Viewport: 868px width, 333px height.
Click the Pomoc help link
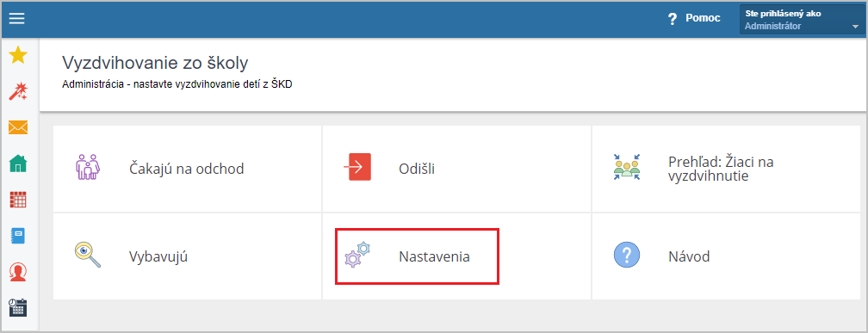point(703,18)
